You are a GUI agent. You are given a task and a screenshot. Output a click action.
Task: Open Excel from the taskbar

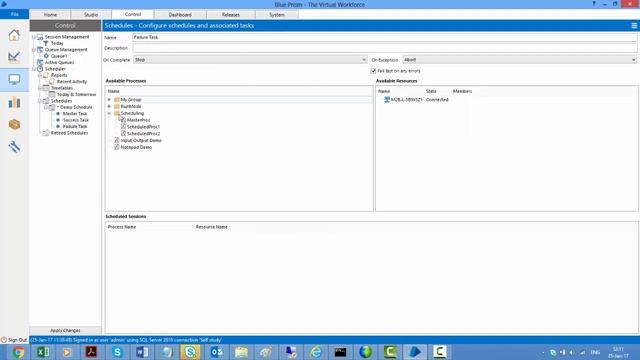pyautogui.click(x=43, y=352)
